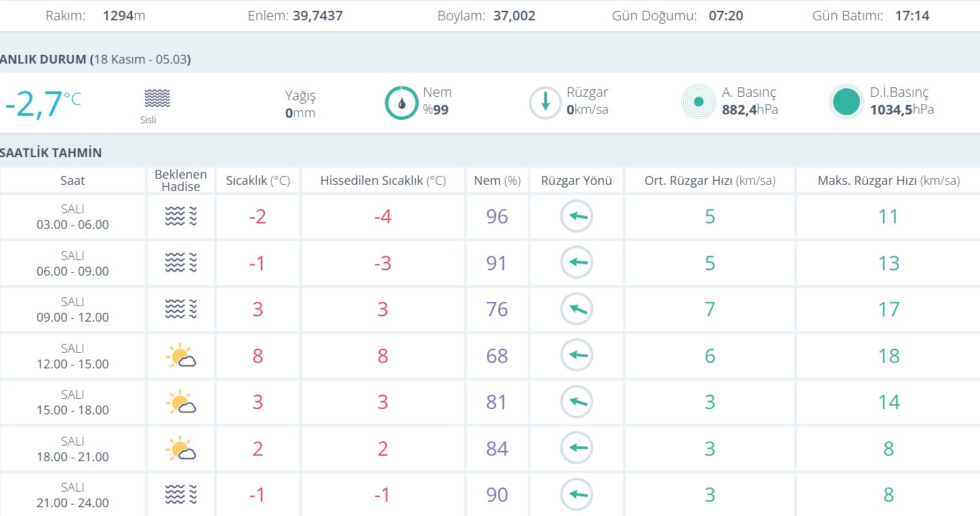Click wind direction icon for 09.00 - 12.00
Screen dimensions: 980x516
tap(576, 309)
